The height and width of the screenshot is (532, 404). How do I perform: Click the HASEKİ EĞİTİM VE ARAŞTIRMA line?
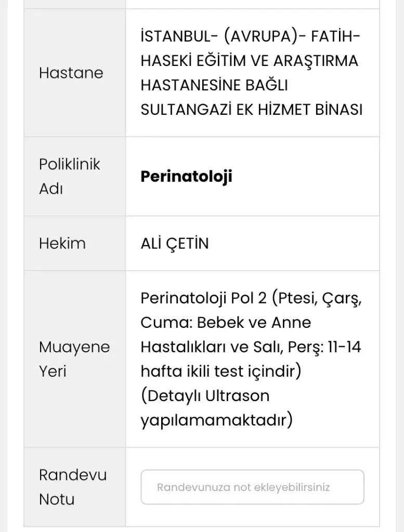(250, 61)
